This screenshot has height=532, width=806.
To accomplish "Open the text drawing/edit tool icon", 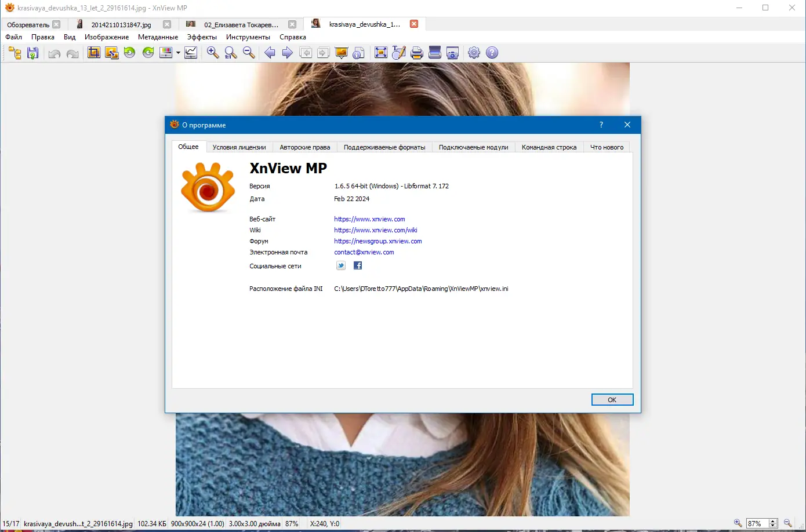I will [399, 53].
